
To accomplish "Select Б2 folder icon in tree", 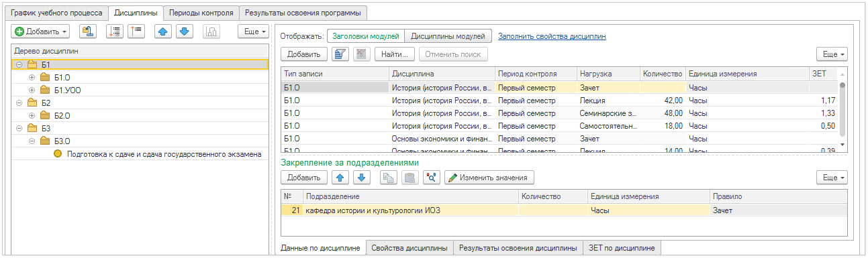I will [32, 103].
